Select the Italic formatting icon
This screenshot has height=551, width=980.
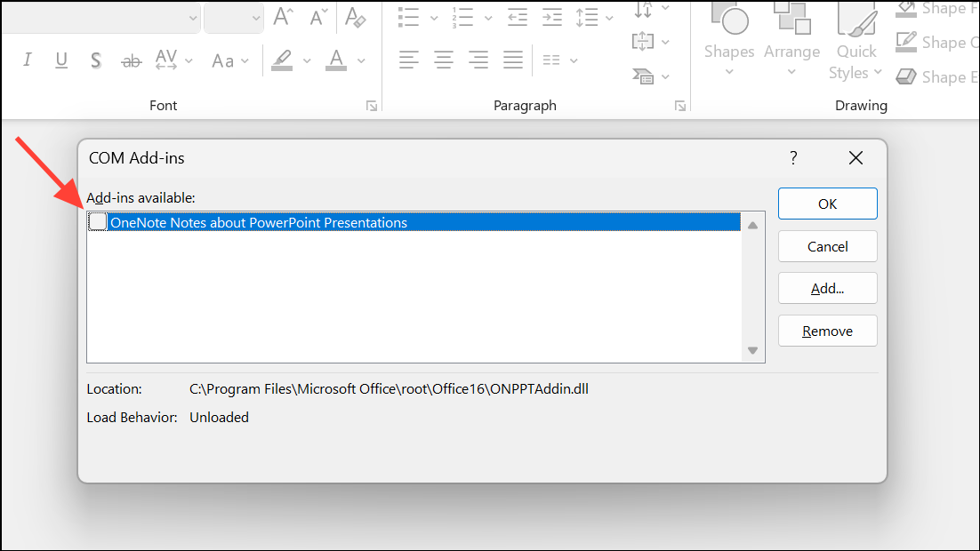pos(28,60)
